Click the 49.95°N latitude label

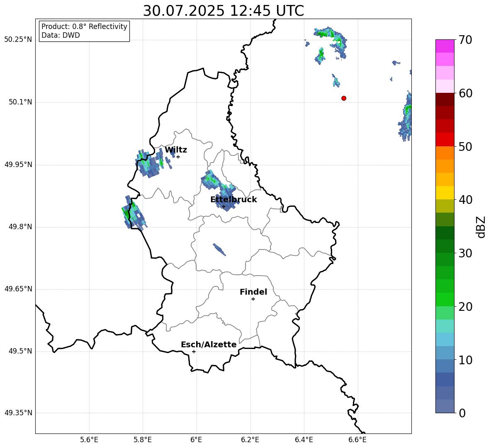(x=18, y=165)
